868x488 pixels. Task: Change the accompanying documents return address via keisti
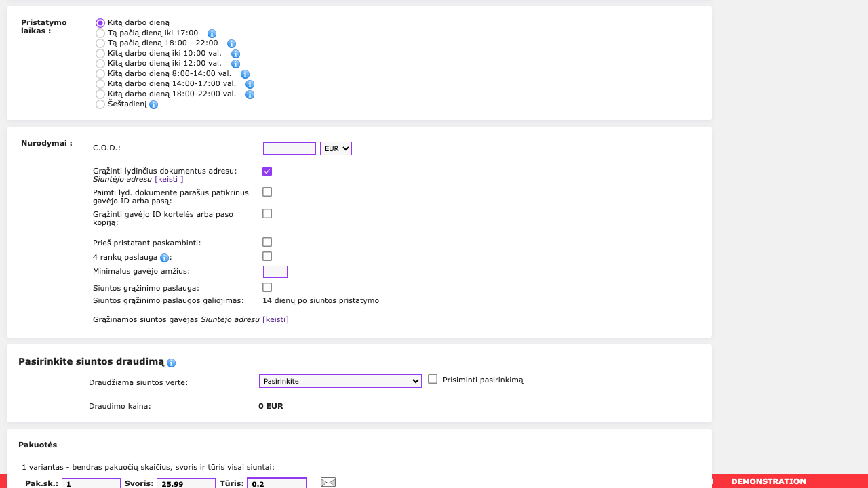(x=169, y=180)
